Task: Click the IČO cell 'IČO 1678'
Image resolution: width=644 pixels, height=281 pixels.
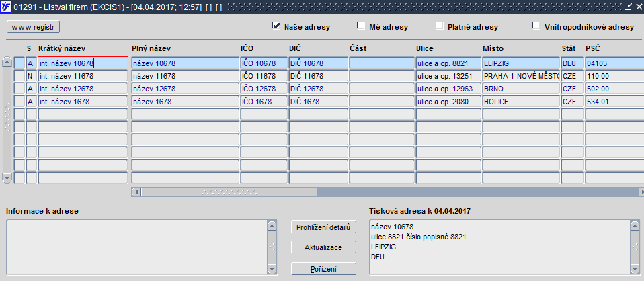Action: click(x=264, y=102)
